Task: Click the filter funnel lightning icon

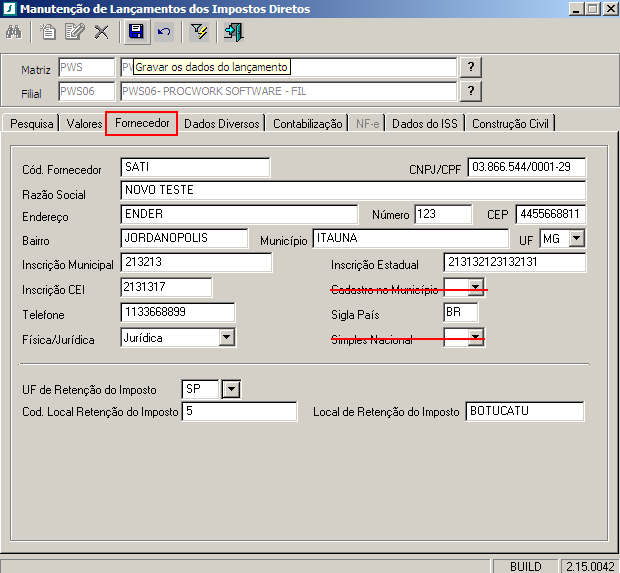Action: point(198,32)
